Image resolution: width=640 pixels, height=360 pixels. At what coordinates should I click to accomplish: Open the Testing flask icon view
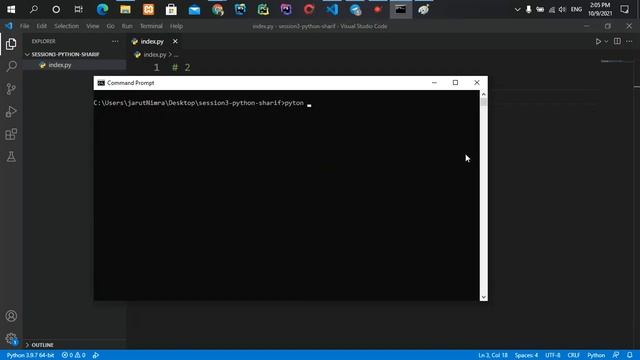pyautogui.click(x=11, y=157)
